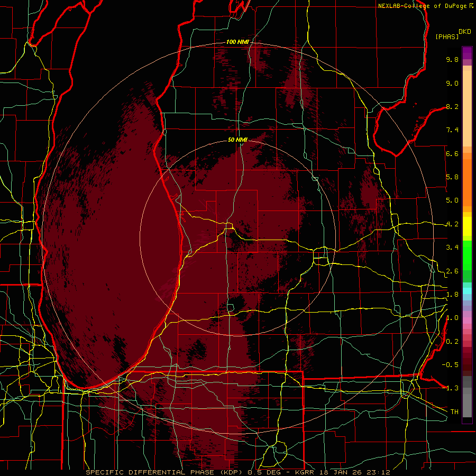Pick the cyan segment of the color bar
The width and height of the screenshot is (476, 476).
tap(467, 291)
